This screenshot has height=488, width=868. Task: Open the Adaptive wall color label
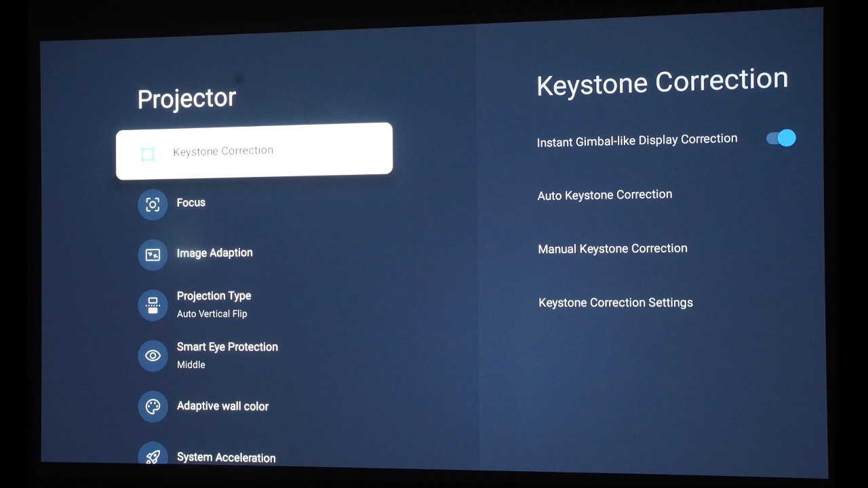222,406
